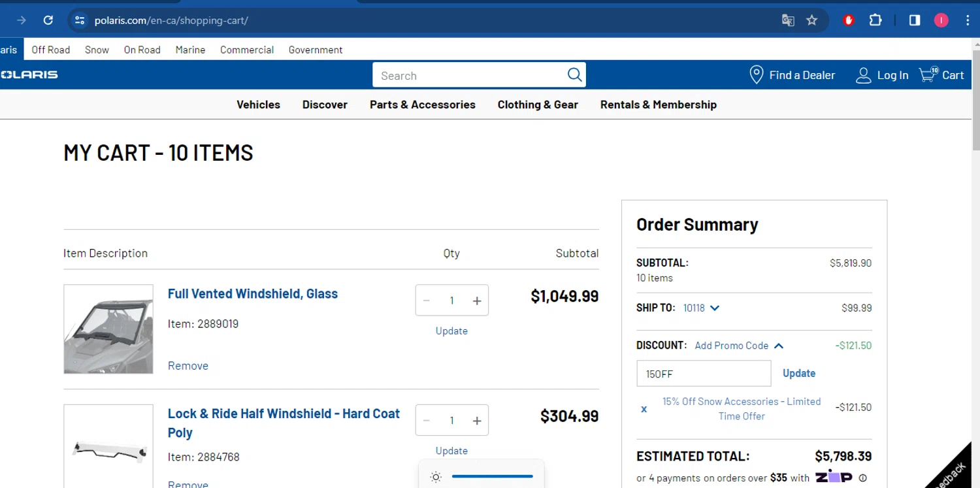Screen dimensions: 980x488
Task: Open Chrome three-dot menu
Action: [x=968, y=20]
